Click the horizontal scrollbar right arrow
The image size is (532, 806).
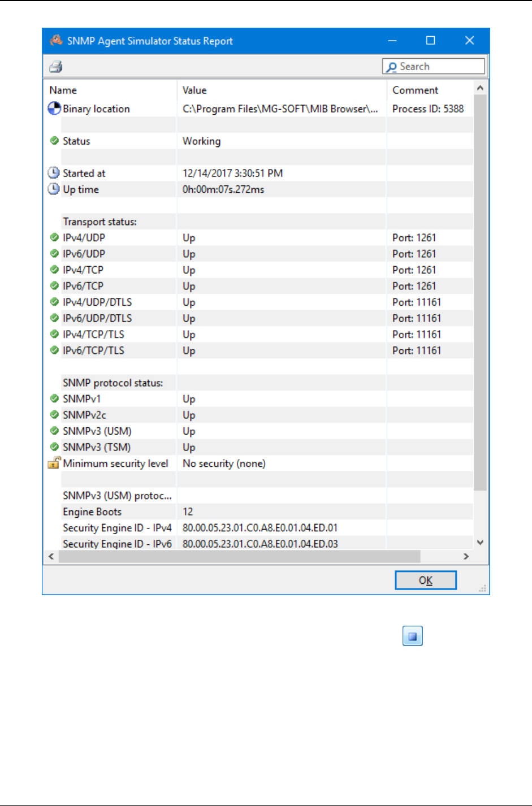point(466,556)
